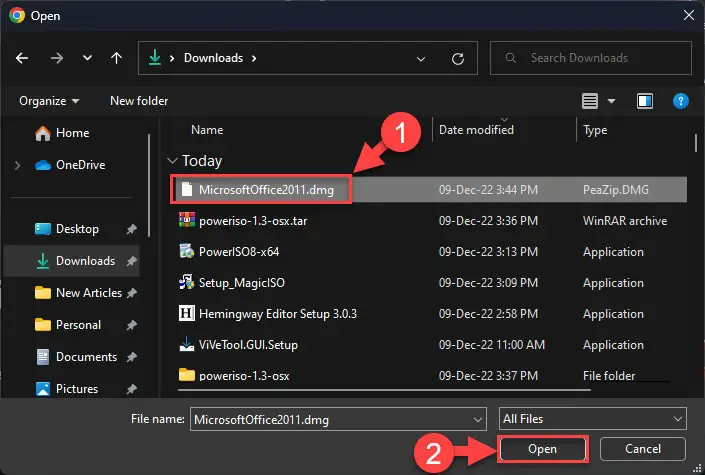Click the Open button

(x=543, y=449)
